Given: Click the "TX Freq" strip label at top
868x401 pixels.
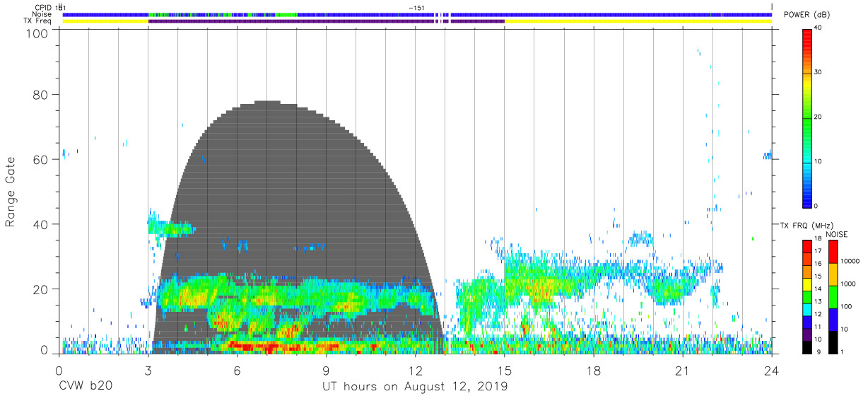Looking at the screenshot, I should (39, 21).
